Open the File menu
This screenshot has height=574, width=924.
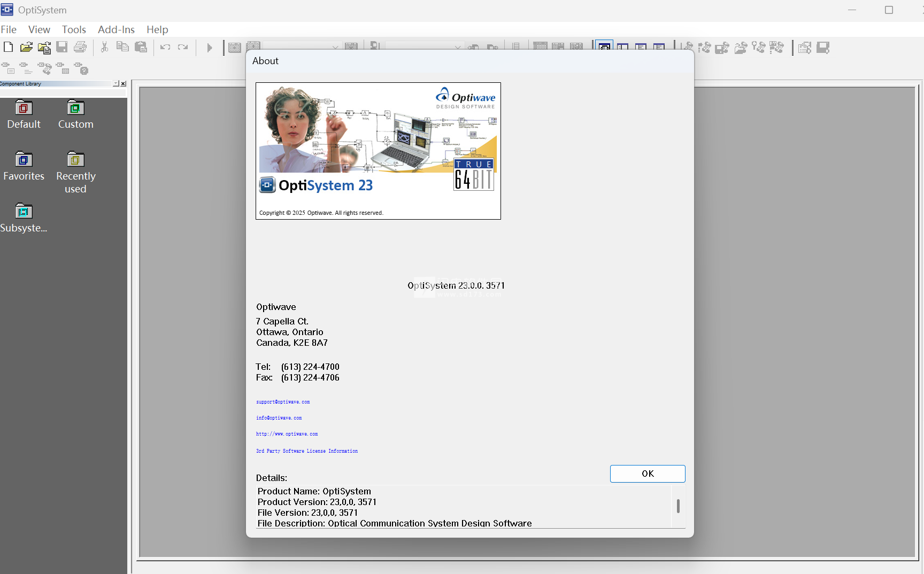[9, 29]
